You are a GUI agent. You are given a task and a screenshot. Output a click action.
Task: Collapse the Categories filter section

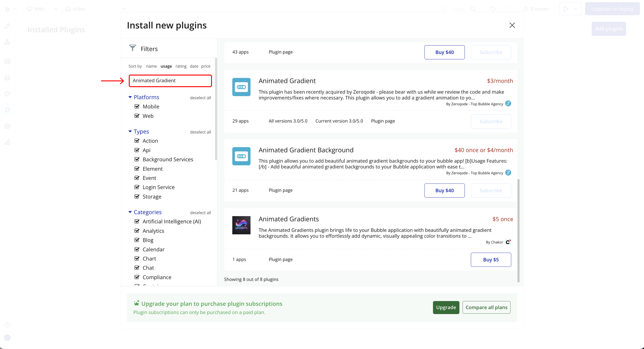point(130,212)
